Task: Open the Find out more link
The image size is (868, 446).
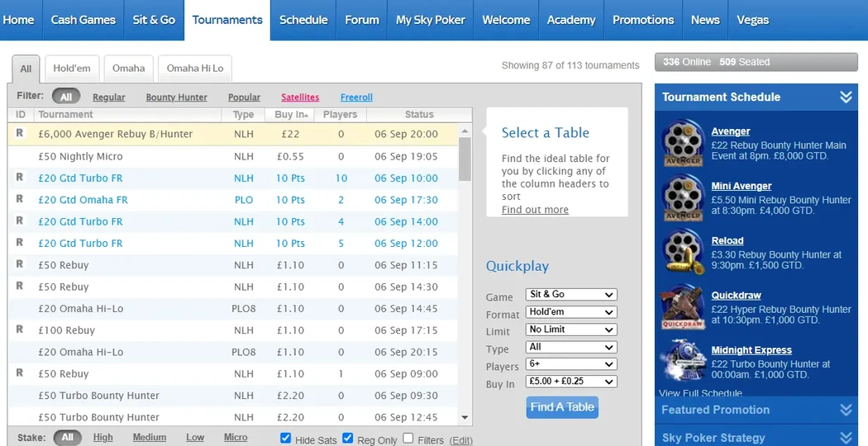Action: (x=535, y=210)
